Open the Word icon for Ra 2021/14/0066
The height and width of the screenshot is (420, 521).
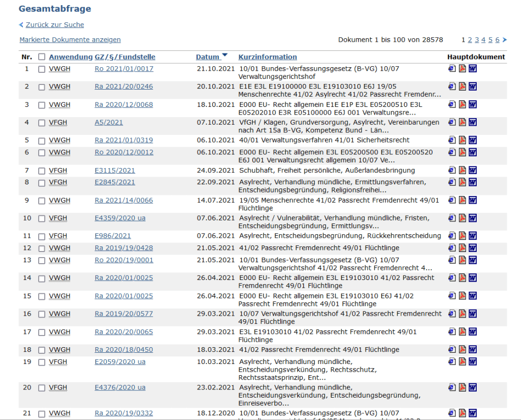473,200
